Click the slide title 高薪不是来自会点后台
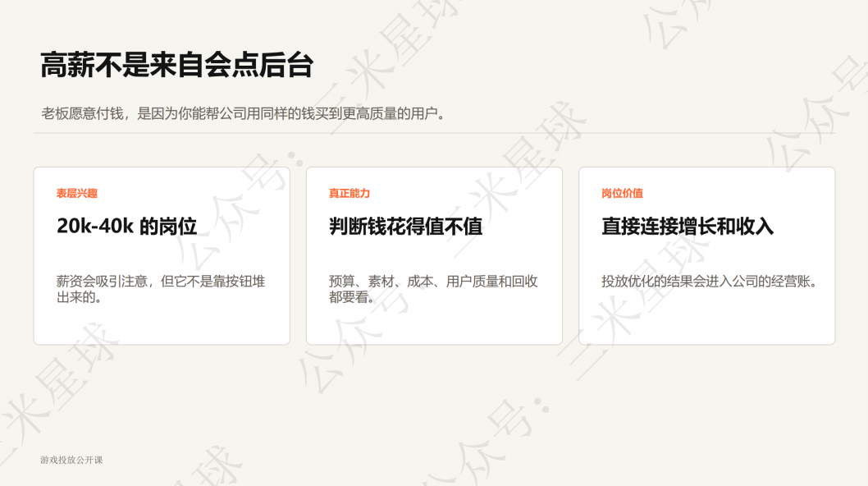The width and height of the screenshot is (868, 486). [176, 65]
